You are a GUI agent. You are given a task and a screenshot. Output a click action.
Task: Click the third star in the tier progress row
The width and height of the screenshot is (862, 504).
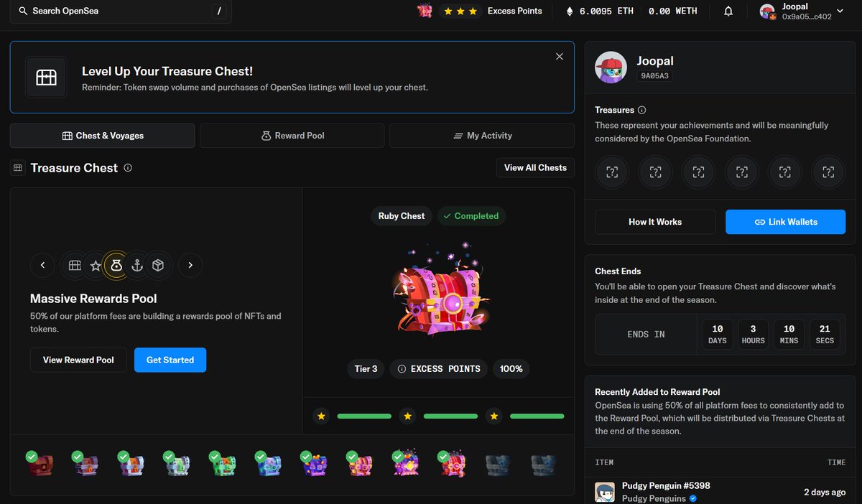494,416
